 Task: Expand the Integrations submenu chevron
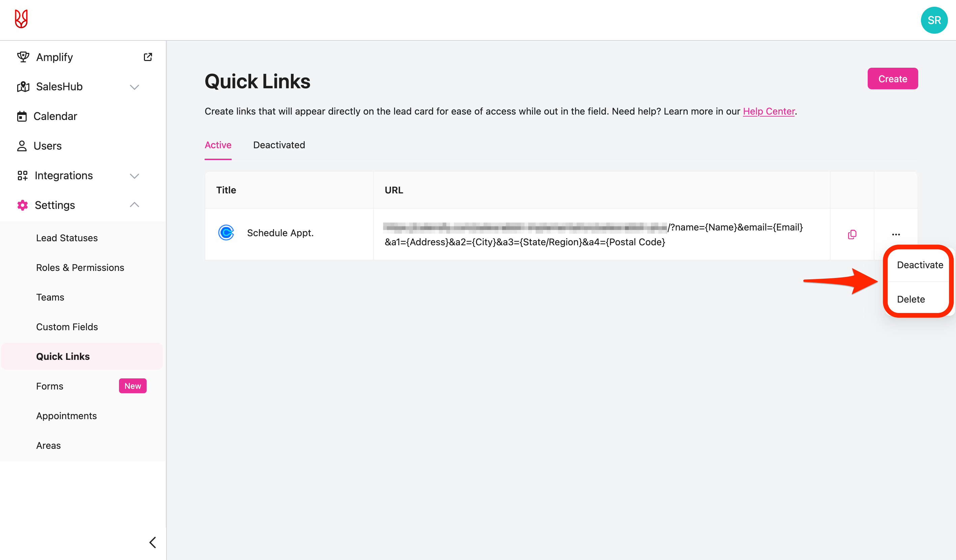click(x=134, y=176)
